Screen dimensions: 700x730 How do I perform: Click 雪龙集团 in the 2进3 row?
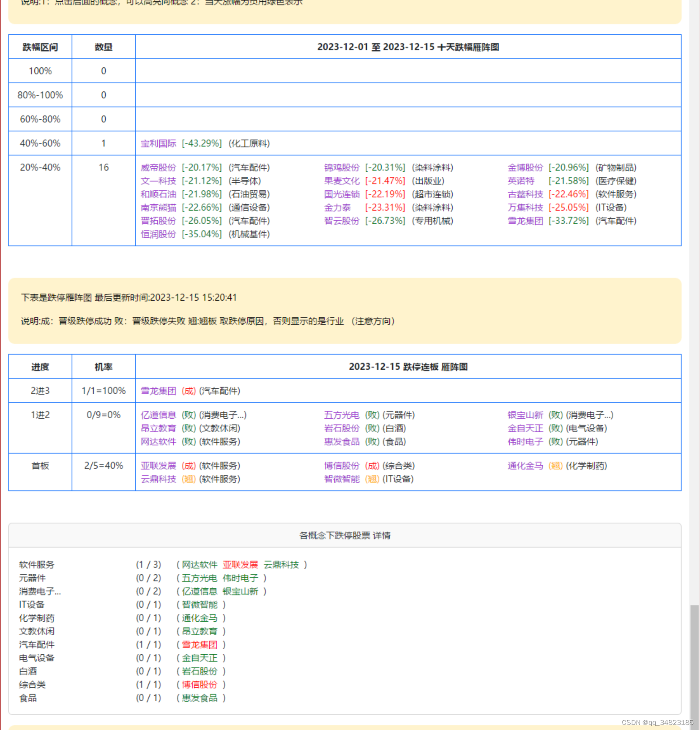point(158,391)
